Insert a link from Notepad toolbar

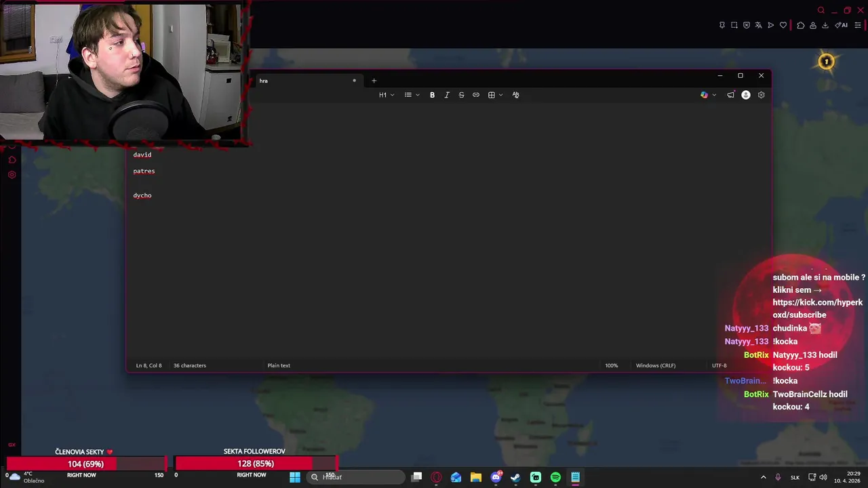(x=476, y=95)
